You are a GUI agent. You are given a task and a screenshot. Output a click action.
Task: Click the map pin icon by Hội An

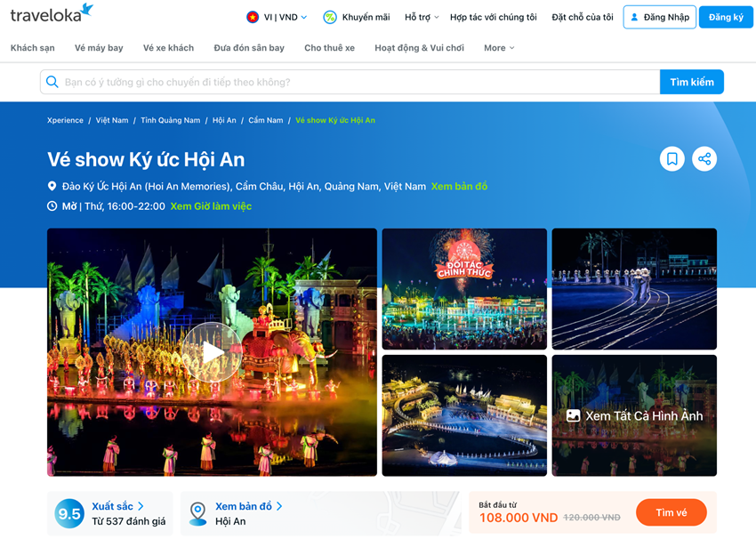coord(197,513)
